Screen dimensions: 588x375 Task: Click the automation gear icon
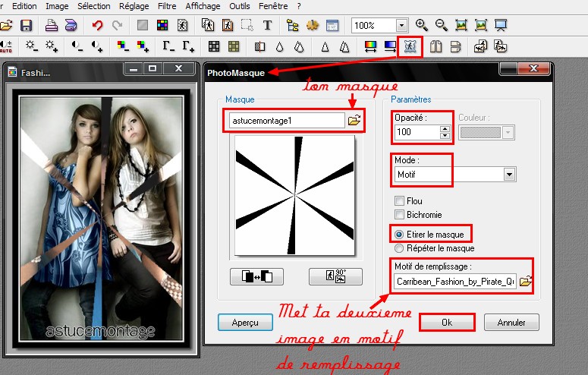313,26
